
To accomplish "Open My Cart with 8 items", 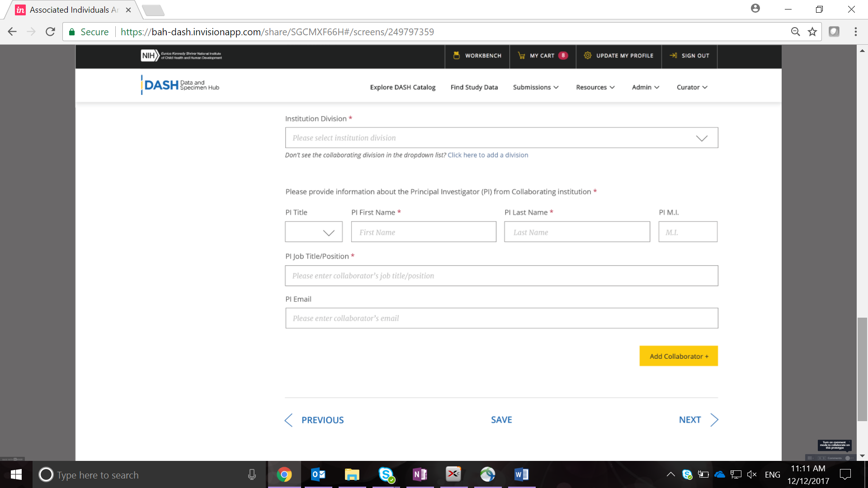I will pos(542,56).
